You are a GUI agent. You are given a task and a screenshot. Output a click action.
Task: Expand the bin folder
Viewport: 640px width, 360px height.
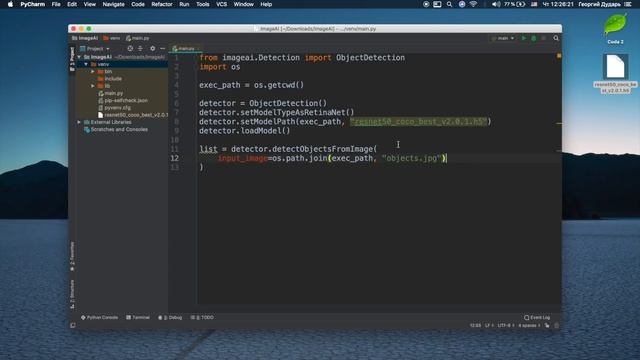point(93,71)
